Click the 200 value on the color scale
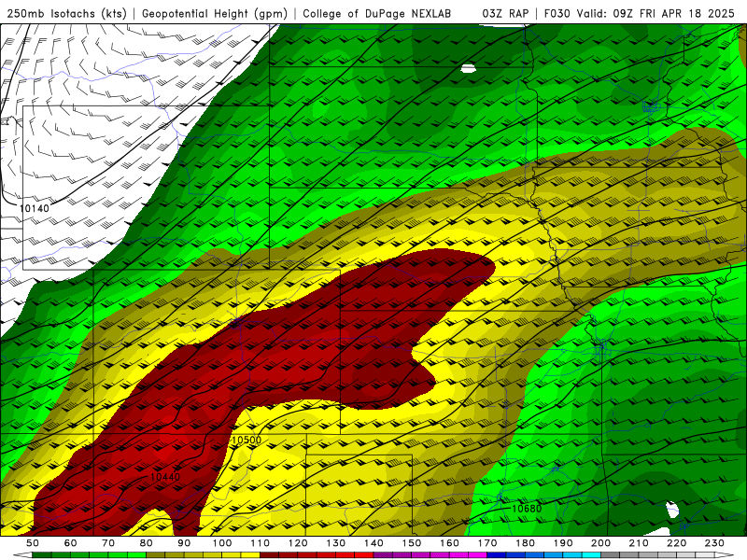This screenshot has width=747, height=560. pyautogui.click(x=601, y=543)
